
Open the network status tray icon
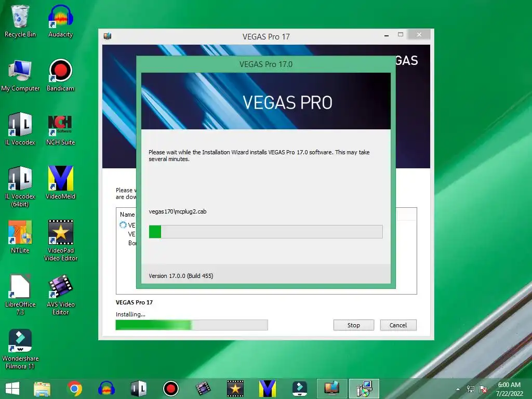pos(471,389)
